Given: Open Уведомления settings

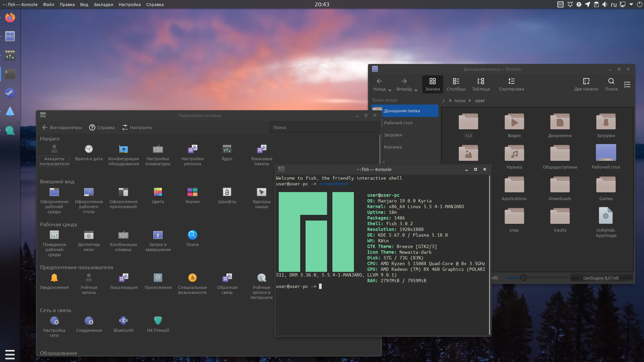Looking at the screenshot, I should pyautogui.click(x=54, y=281).
